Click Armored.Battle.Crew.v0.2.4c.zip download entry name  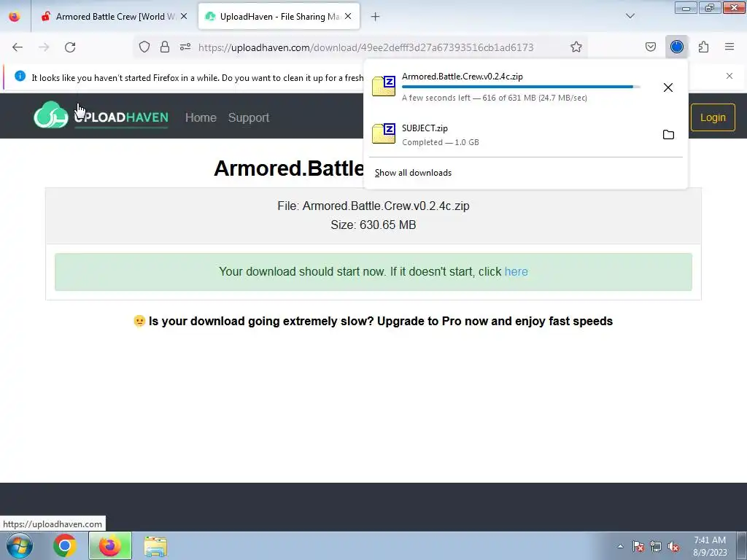tap(462, 76)
